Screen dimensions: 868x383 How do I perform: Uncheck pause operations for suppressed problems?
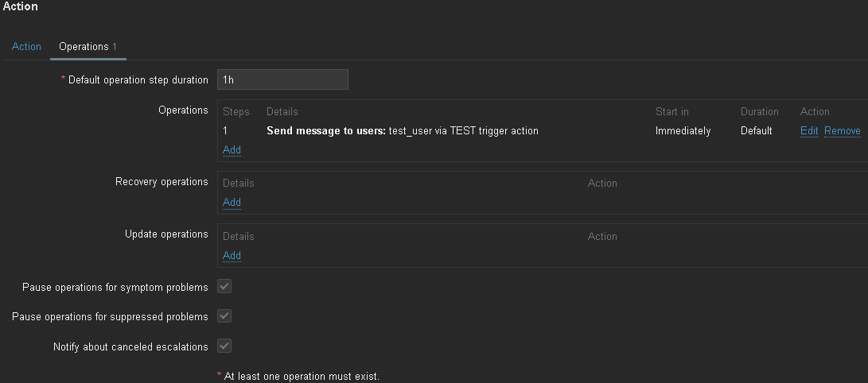click(x=224, y=316)
